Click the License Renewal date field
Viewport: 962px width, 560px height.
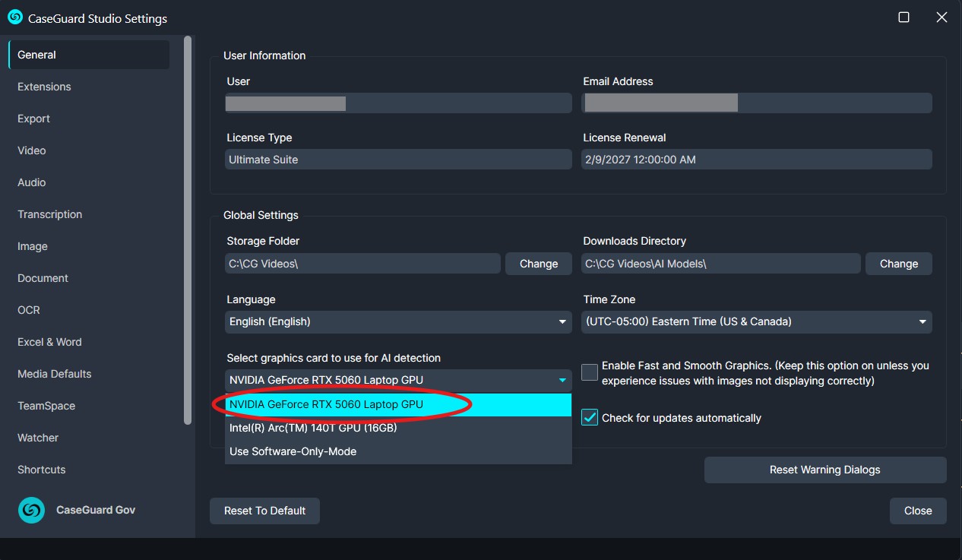coord(757,160)
